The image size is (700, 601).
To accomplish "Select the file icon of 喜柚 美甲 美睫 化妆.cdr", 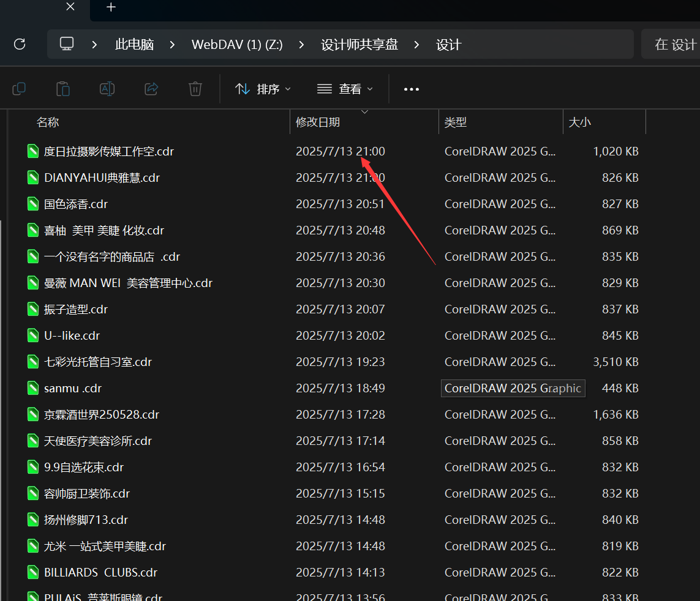I will click(x=33, y=230).
